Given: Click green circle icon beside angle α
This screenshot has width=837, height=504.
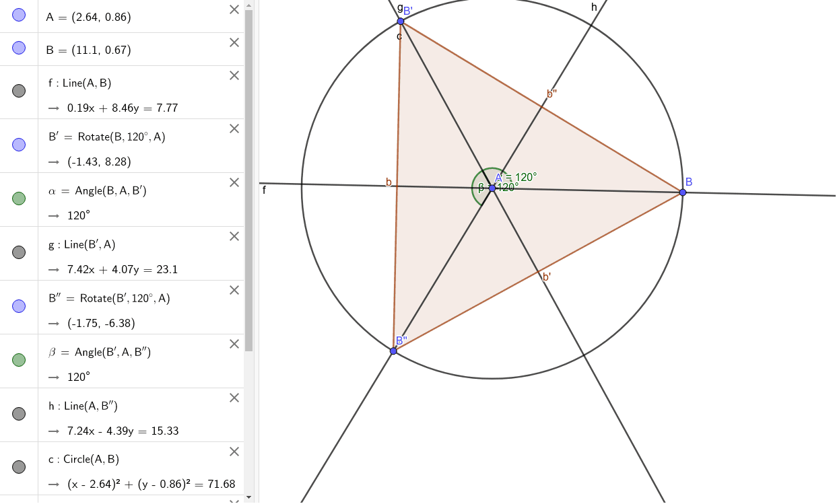Looking at the screenshot, I should tap(19, 197).
